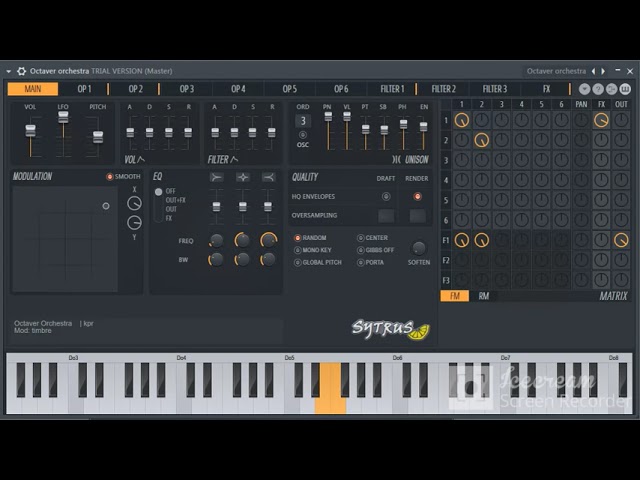Click the VOL envelope label
The height and width of the screenshot is (480, 640).
click(134, 160)
